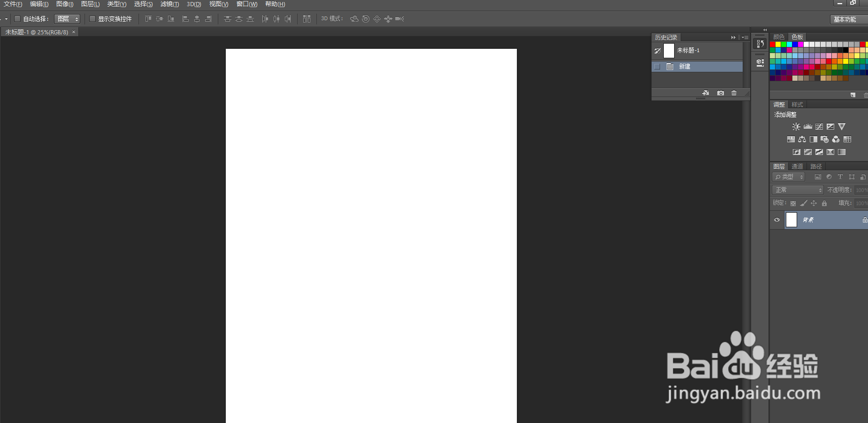The height and width of the screenshot is (423, 868).
Task: Hide the 背景 layer with eye icon
Action: (777, 220)
